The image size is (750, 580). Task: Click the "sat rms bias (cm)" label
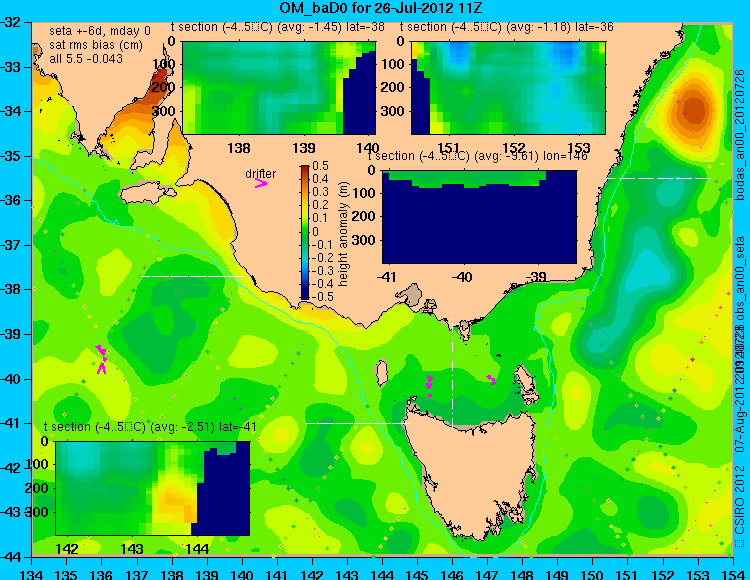(96, 45)
